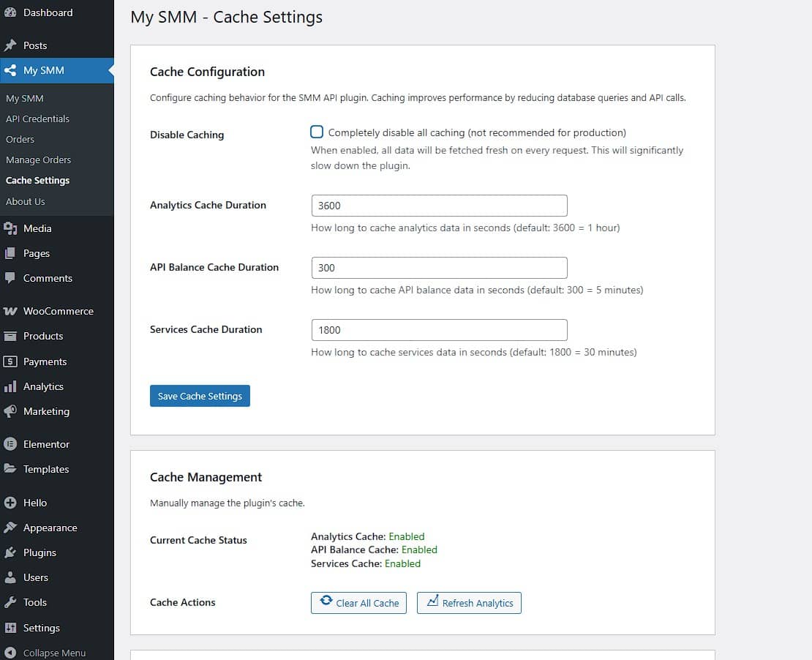Click the WooCommerce logo icon

pos(10,311)
